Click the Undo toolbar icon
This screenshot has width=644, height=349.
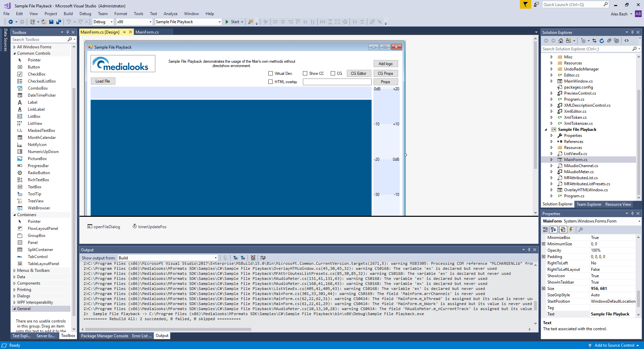[x=69, y=22]
